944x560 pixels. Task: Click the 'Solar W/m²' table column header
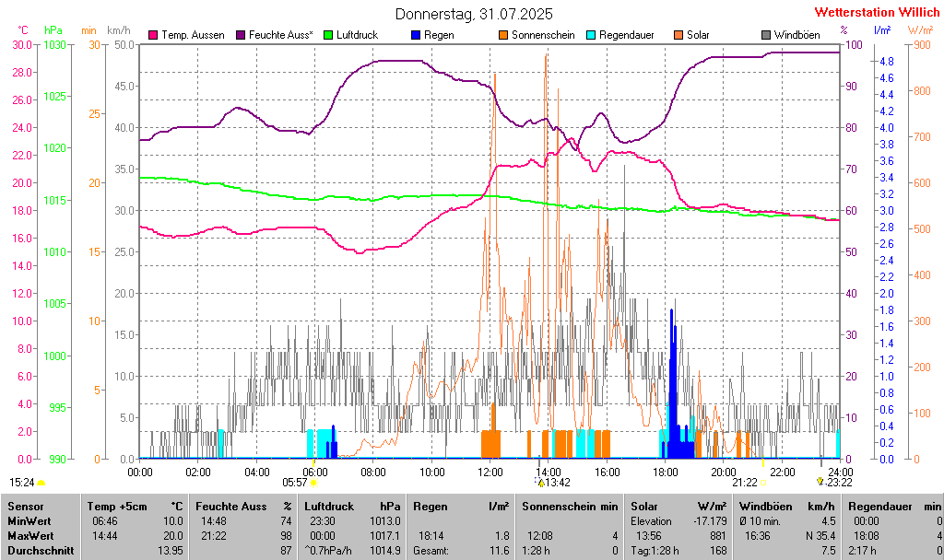[678, 507]
